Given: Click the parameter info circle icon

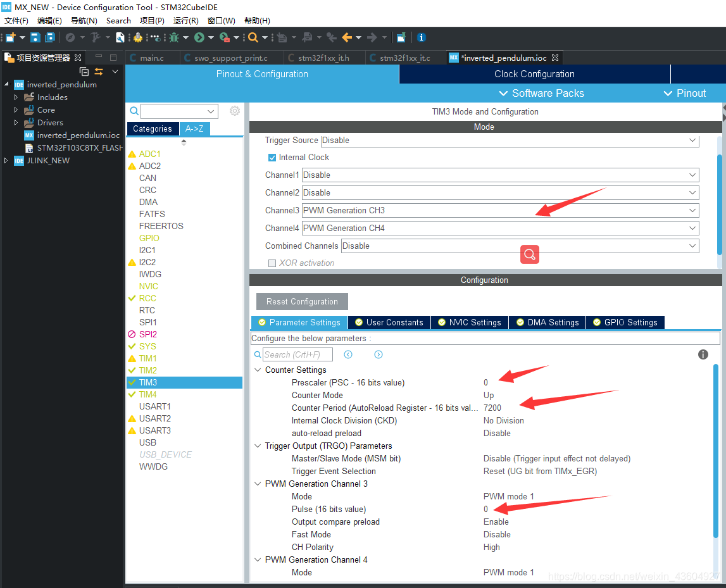Looking at the screenshot, I should (x=703, y=354).
